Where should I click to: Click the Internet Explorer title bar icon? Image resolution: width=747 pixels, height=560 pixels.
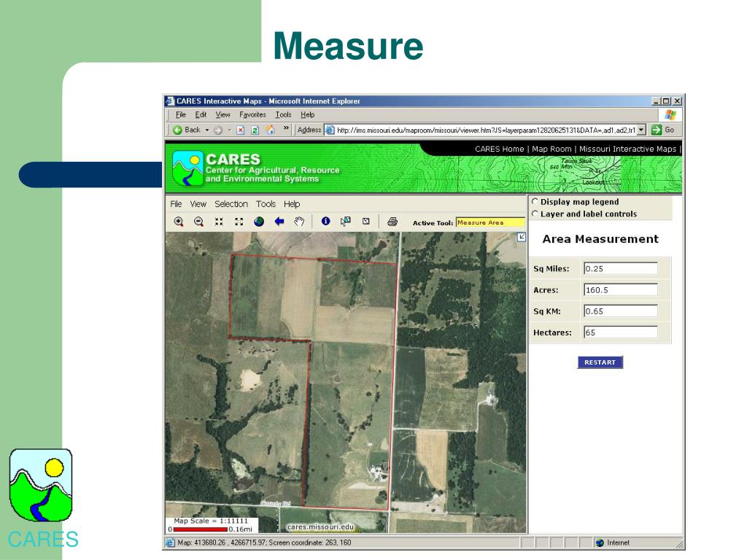coord(170,101)
